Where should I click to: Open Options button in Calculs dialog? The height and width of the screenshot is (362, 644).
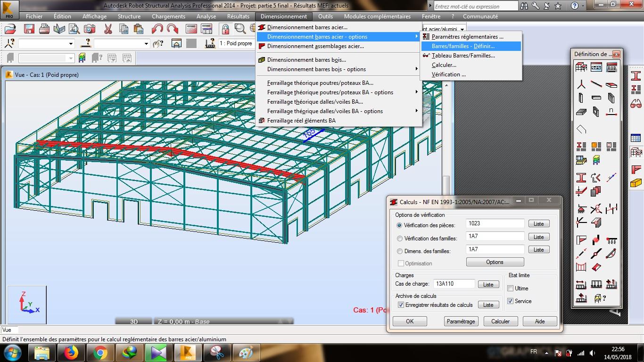[495, 262]
